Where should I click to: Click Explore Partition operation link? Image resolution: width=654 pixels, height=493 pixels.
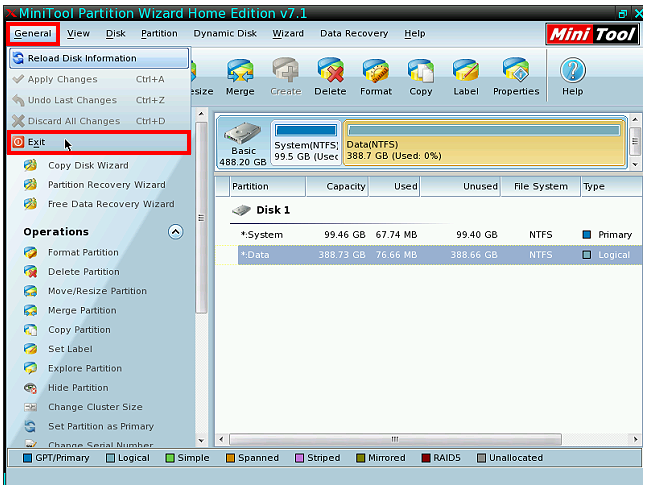(85, 368)
